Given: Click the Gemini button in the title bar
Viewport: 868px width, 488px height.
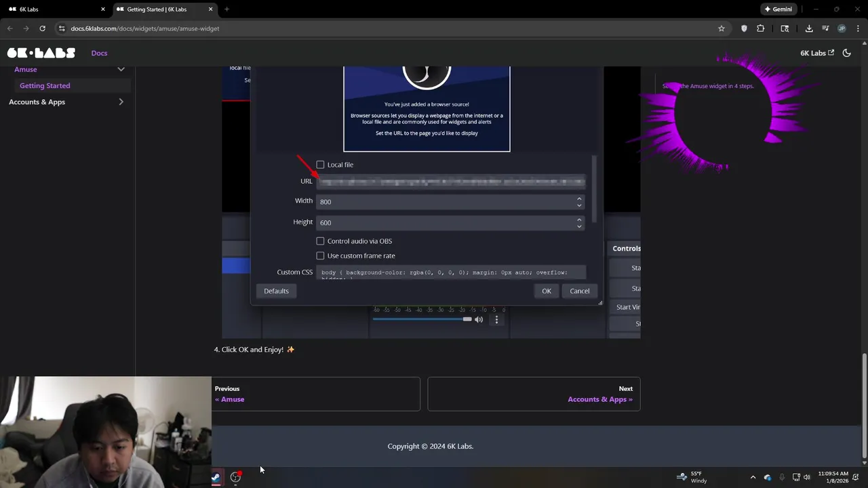Looking at the screenshot, I should pyautogui.click(x=778, y=9).
